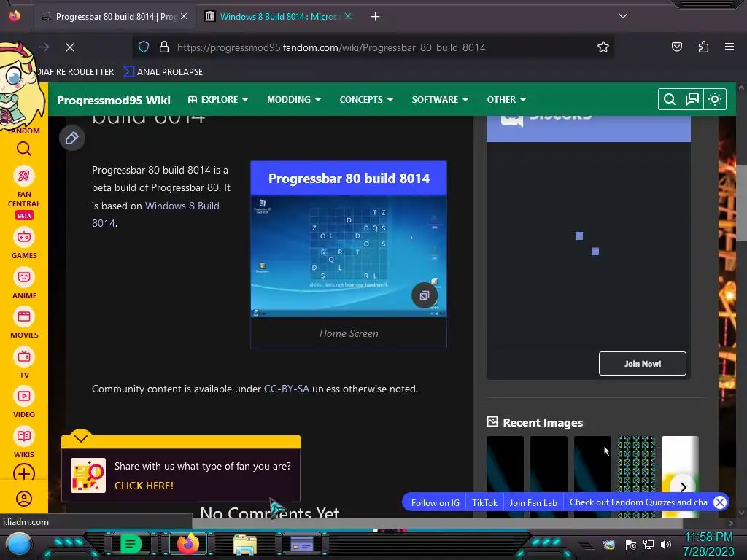Viewport: 747px width, 560px height.
Task: Open the green notes app in taskbar
Action: point(131,544)
